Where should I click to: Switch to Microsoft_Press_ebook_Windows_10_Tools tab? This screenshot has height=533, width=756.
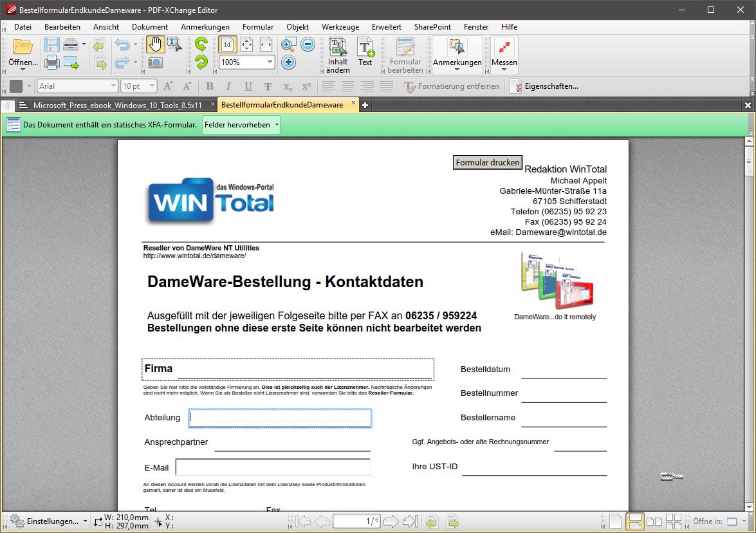pos(117,105)
